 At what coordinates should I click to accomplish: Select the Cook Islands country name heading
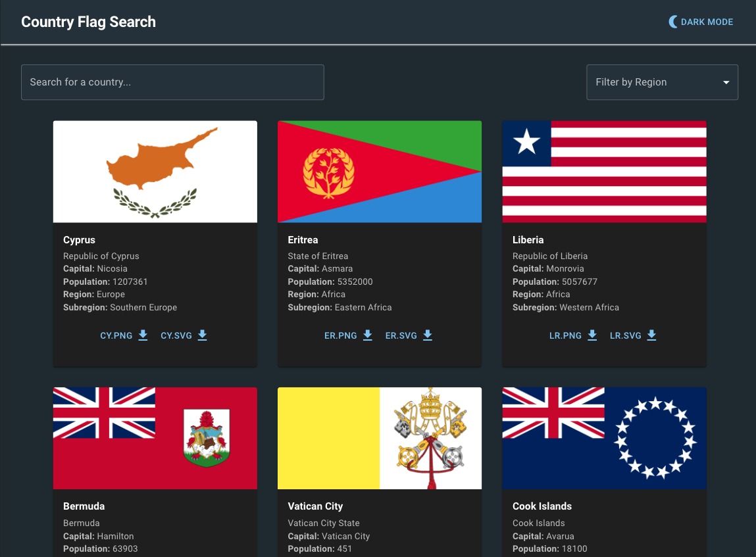click(542, 506)
